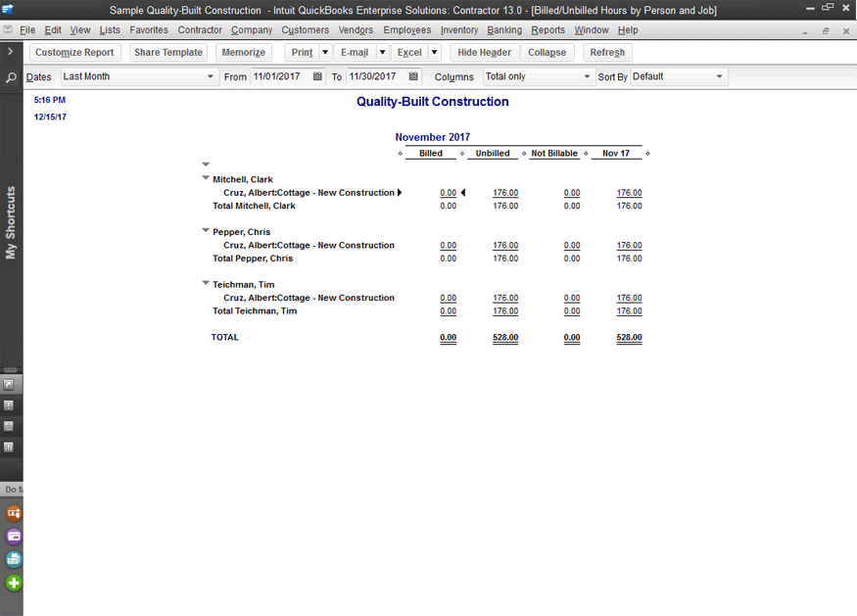
Task: Click the search magnifier icon
Action: coord(10,76)
